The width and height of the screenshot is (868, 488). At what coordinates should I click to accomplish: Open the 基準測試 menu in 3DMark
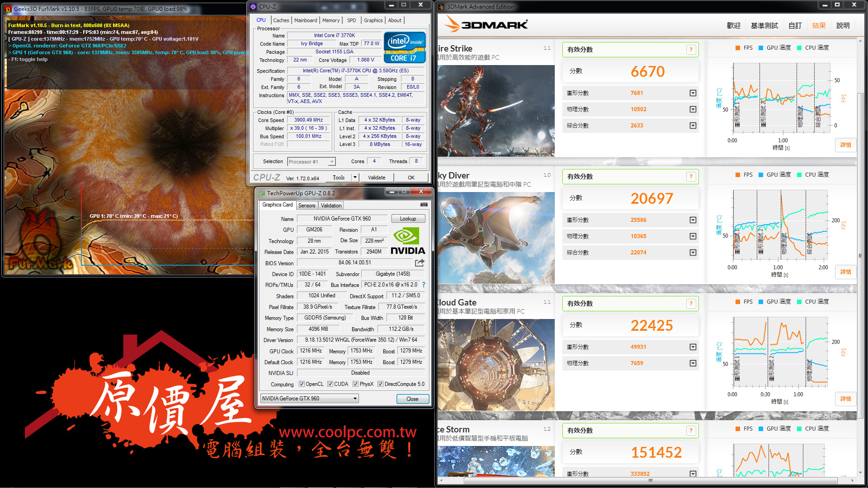click(764, 26)
